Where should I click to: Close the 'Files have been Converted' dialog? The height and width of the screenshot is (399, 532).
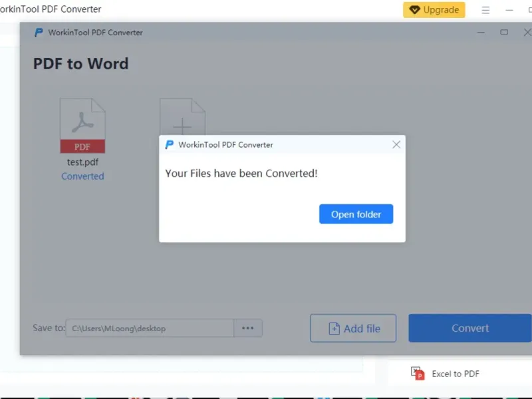pyautogui.click(x=396, y=145)
